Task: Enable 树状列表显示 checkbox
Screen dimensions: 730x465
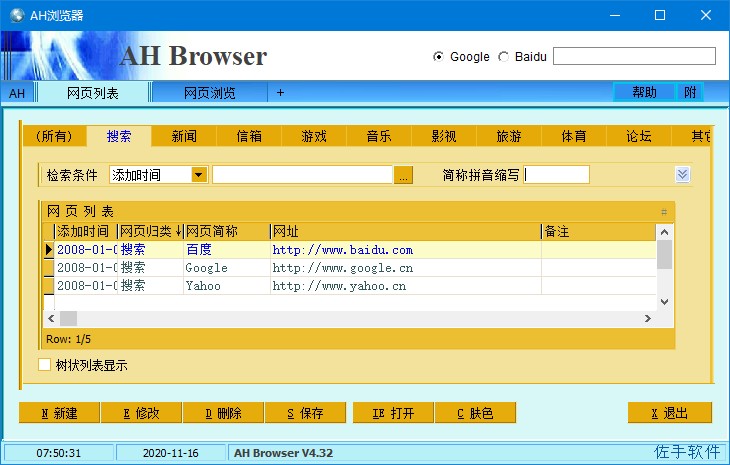Action: (44, 364)
